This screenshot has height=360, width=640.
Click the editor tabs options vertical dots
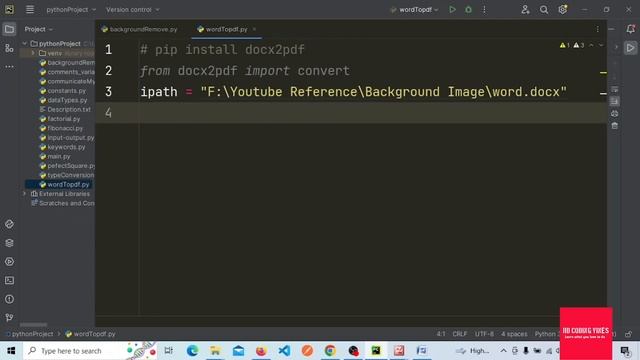tap(598, 29)
